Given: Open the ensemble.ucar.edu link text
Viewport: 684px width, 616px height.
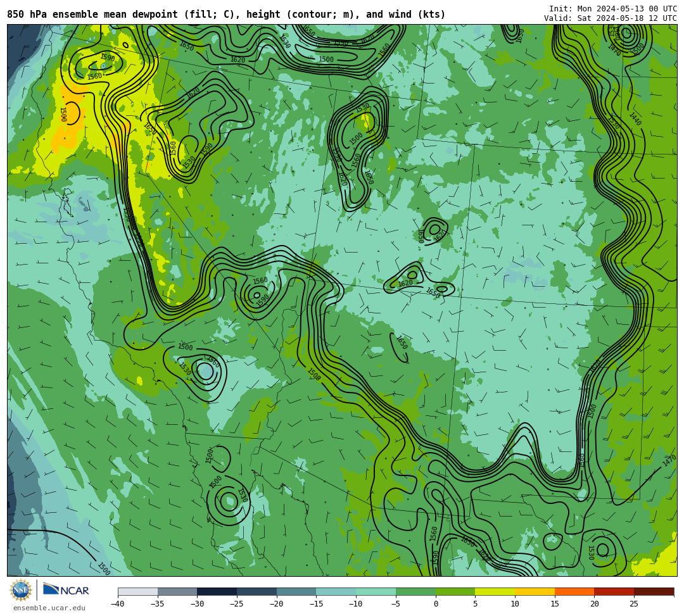Looking at the screenshot, I should [x=49, y=608].
